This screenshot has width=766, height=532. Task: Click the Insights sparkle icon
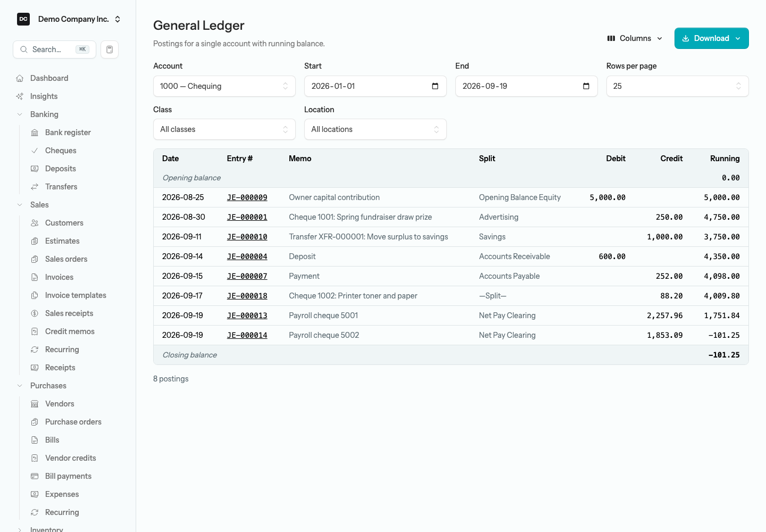click(x=20, y=96)
